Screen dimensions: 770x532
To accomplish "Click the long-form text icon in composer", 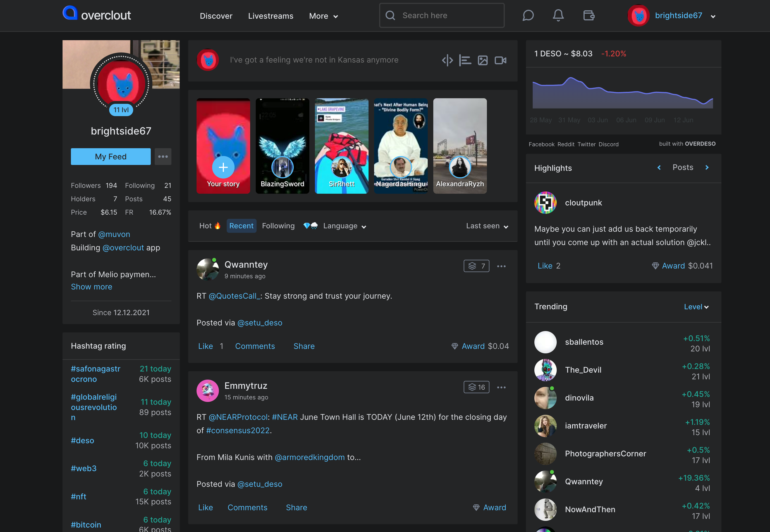I will (465, 60).
